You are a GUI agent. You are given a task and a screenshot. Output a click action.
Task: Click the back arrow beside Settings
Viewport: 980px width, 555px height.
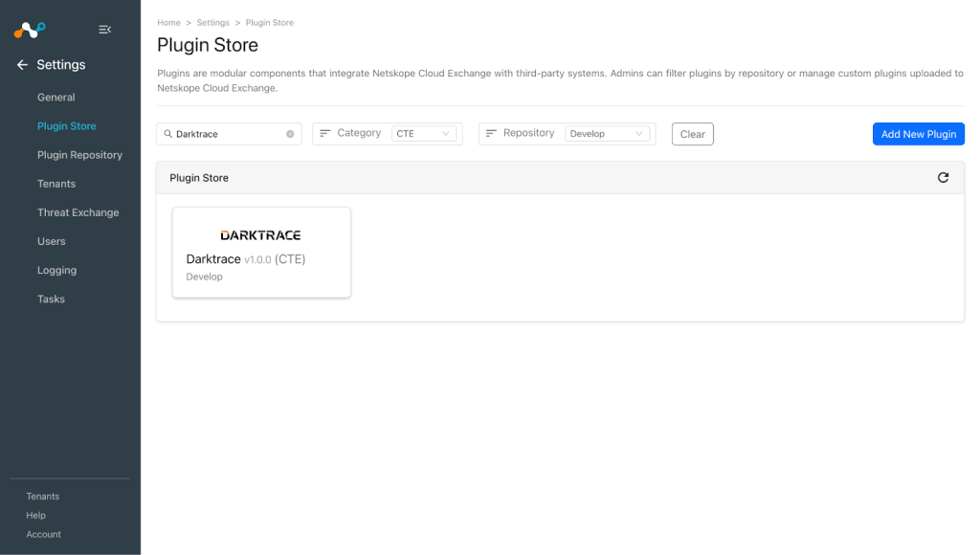coord(22,64)
